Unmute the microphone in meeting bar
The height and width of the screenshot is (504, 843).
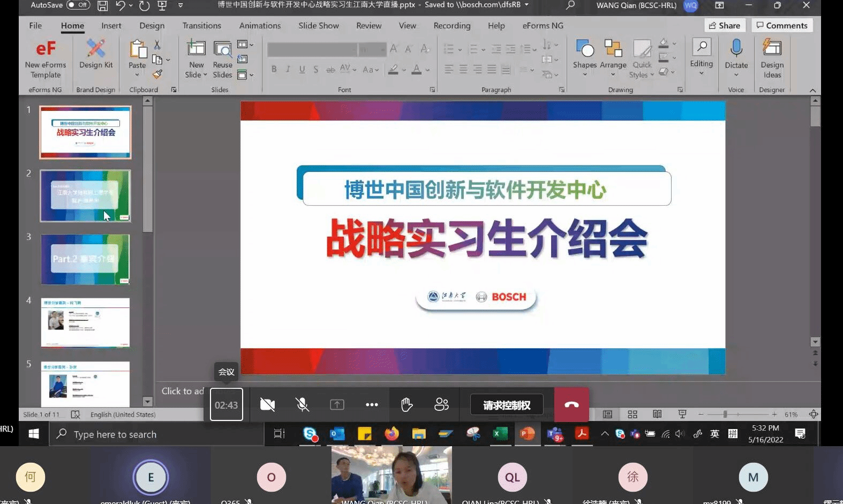tap(303, 405)
